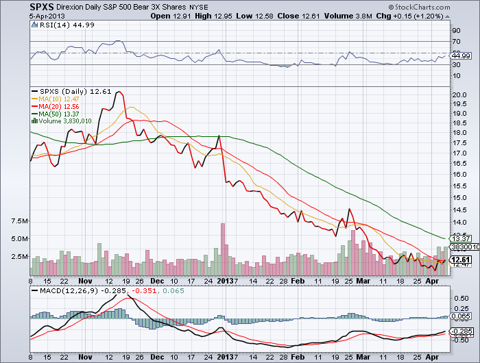Click the 2013 label on price chart axis
The image size is (480, 363).
(225, 281)
